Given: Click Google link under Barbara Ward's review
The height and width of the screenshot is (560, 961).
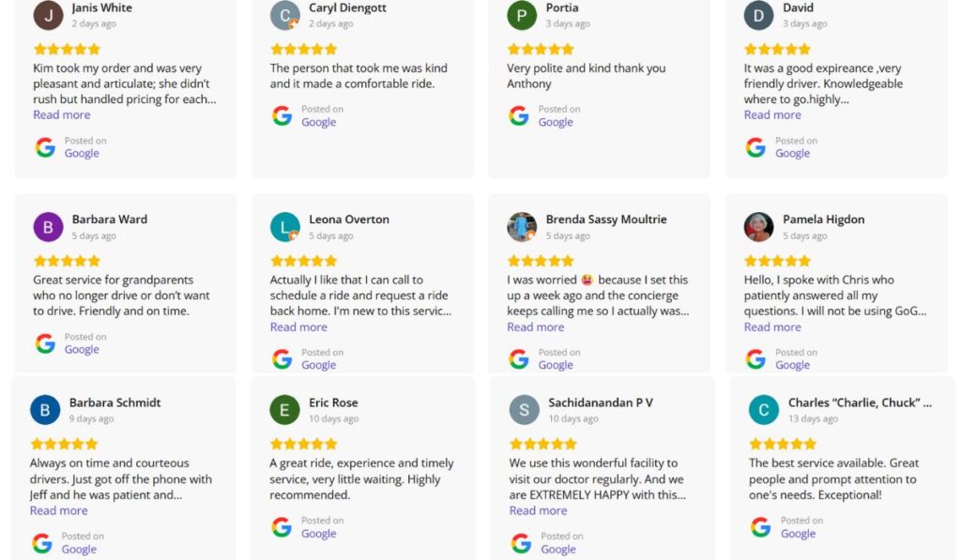Looking at the screenshot, I should click(82, 350).
